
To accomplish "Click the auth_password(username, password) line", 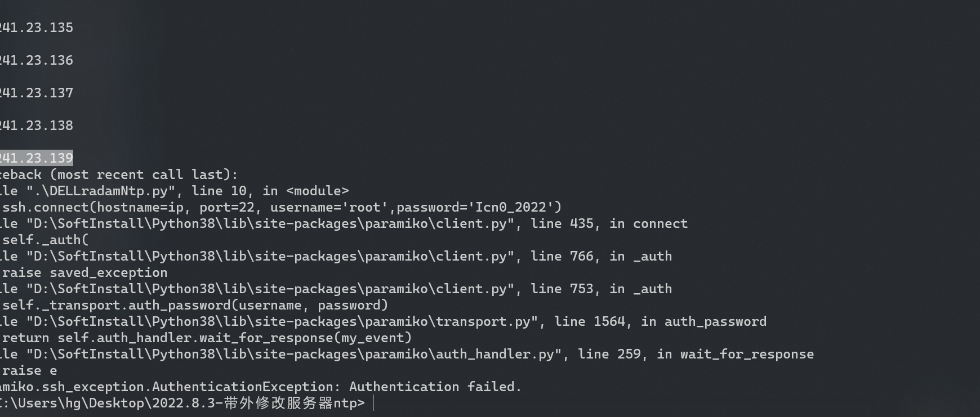I will click(x=195, y=305).
